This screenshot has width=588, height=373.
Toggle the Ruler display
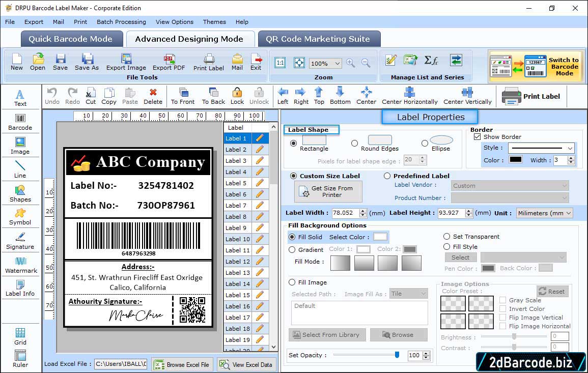[x=20, y=359]
